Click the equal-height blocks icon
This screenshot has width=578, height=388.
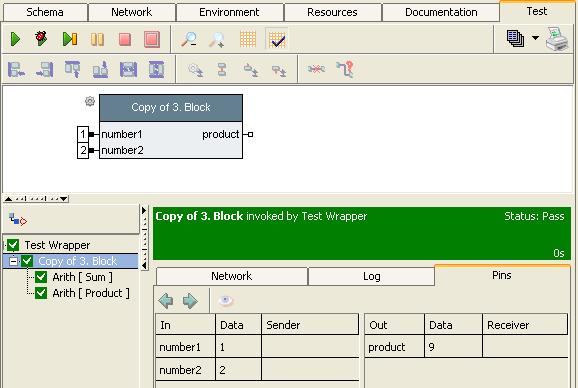(x=156, y=70)
